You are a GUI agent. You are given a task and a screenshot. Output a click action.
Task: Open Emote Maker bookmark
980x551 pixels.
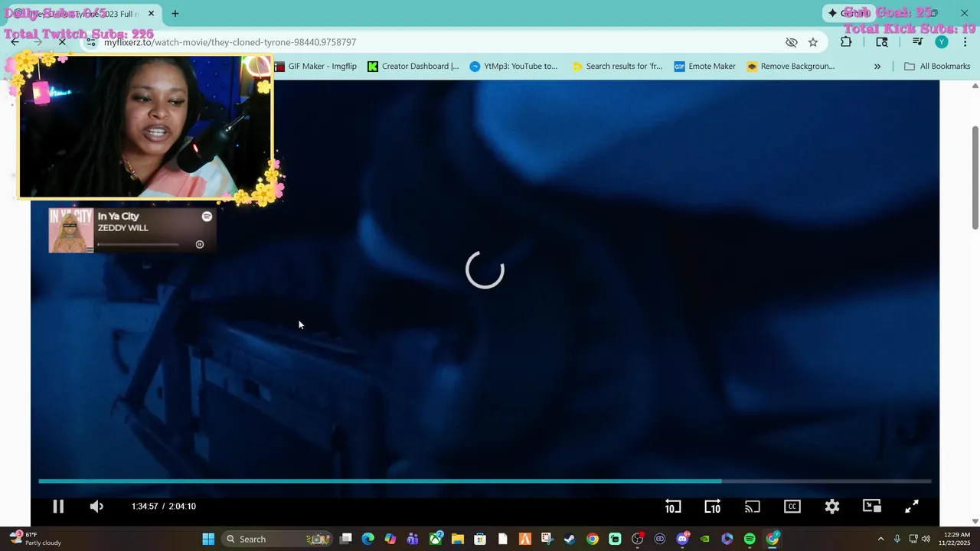pos(705,67)
